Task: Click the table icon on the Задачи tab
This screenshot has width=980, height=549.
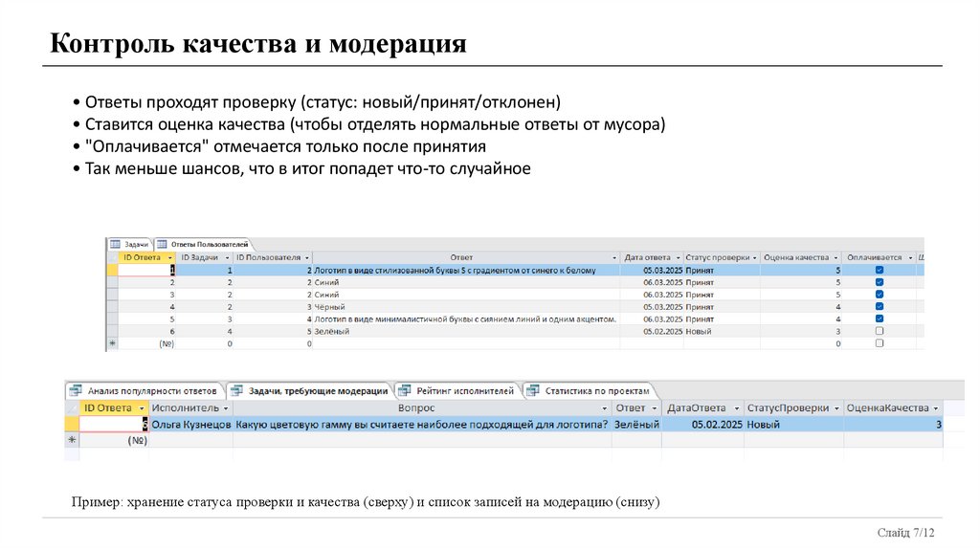Action: coord(115,244)
